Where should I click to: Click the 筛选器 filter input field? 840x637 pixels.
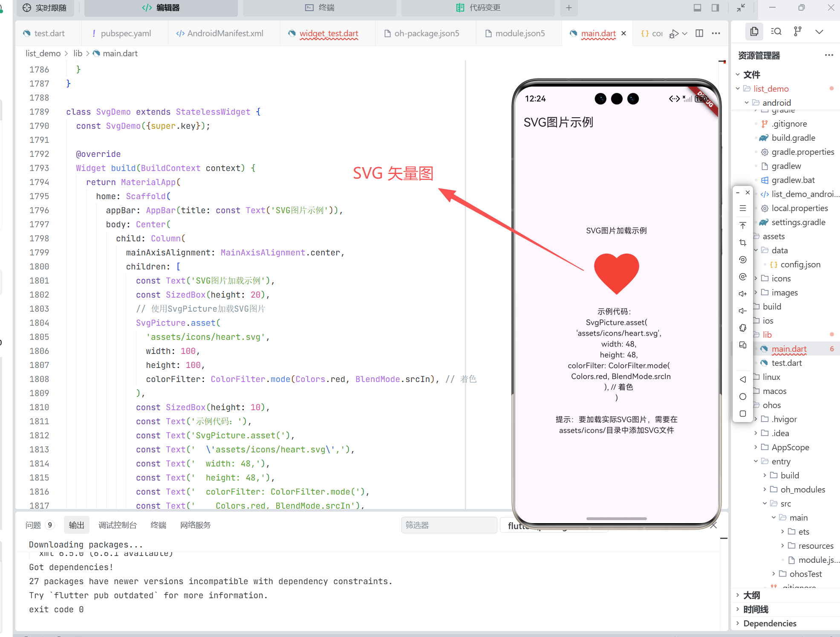point(449,525)
